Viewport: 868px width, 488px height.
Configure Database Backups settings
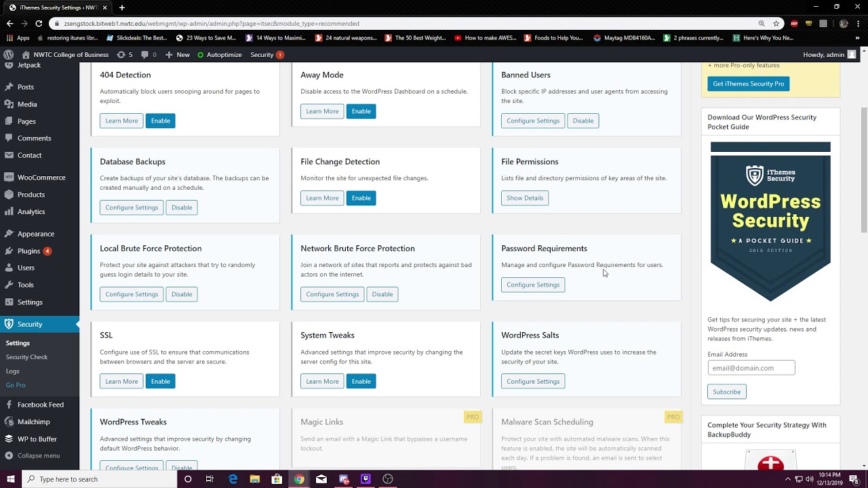[x=132, y=207]
